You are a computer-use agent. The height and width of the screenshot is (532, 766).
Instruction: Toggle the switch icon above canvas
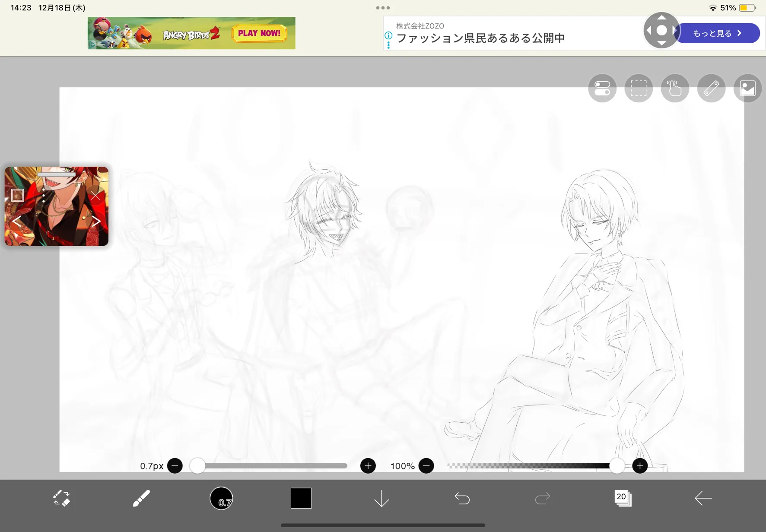coord(602,89)
